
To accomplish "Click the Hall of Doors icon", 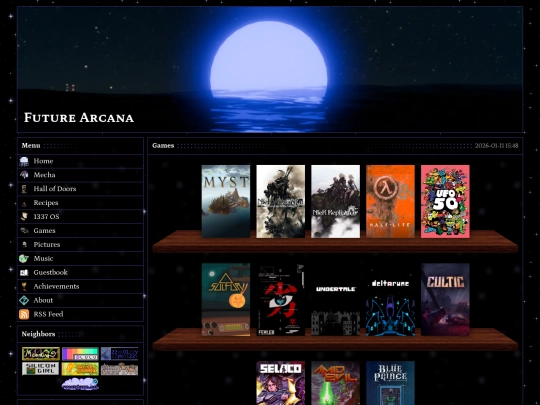I will pos(24,189).
